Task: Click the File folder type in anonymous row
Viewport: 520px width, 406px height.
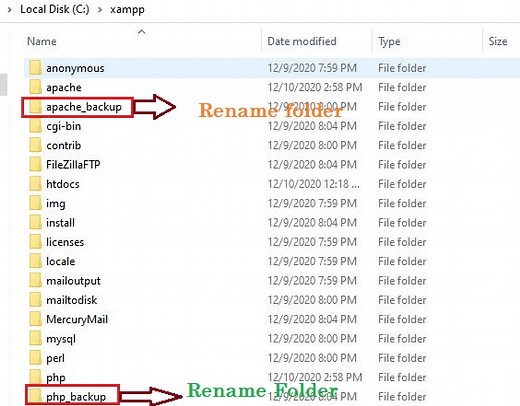Action: click(402, 68)
